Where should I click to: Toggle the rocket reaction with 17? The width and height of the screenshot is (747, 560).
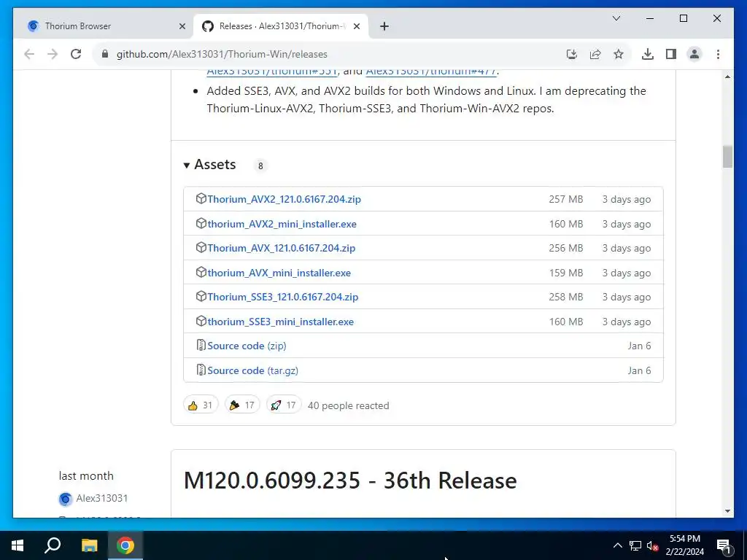tap(284, 405)
